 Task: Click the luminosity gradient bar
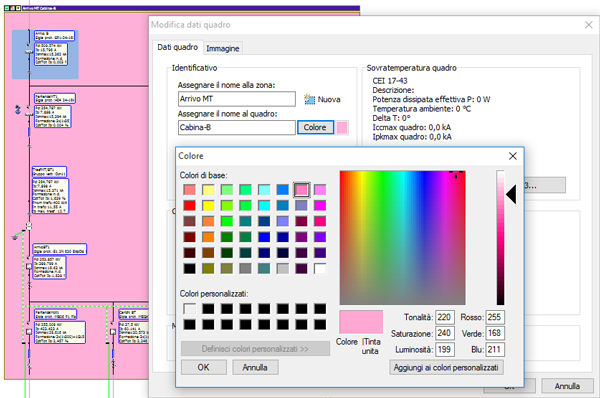coord(501,238)
